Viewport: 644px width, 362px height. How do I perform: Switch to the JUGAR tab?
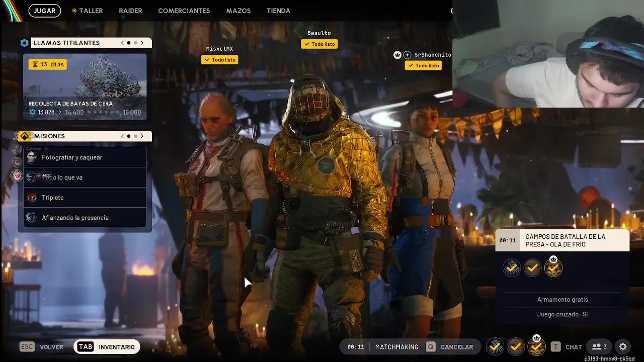(x=45, y=11)
